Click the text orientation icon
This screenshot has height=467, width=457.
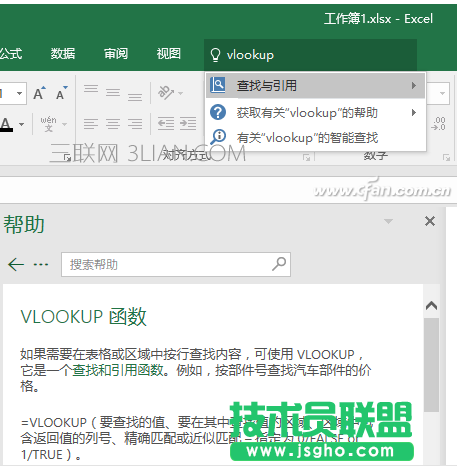166,93
